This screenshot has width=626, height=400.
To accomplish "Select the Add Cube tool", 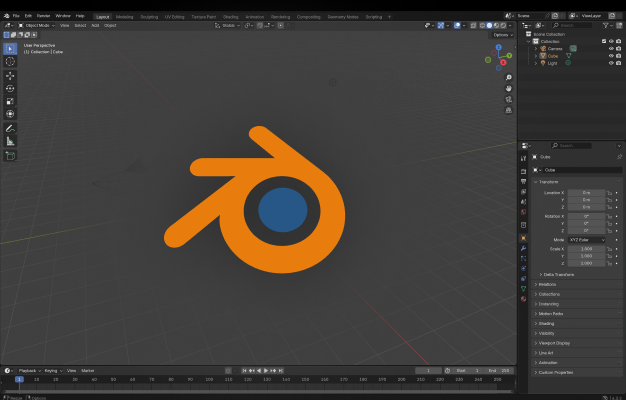I will [10, 156].
